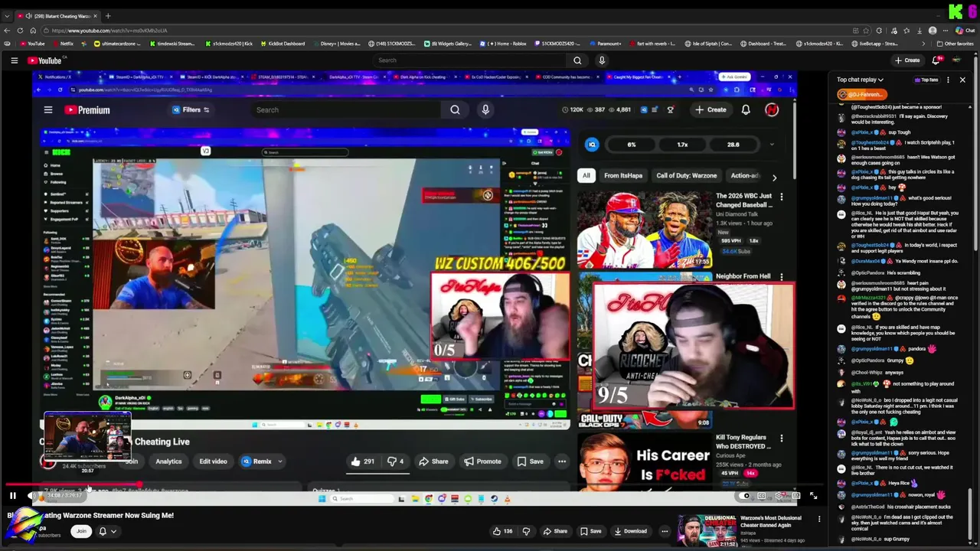Open the YouTube notifications bell
Screen dimensions: 980x551
[936, 60]
